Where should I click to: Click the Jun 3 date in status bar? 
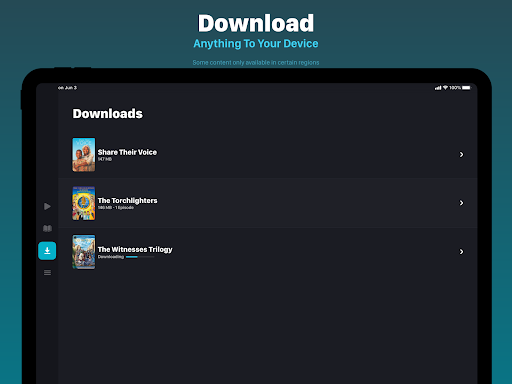pos(71,88)
